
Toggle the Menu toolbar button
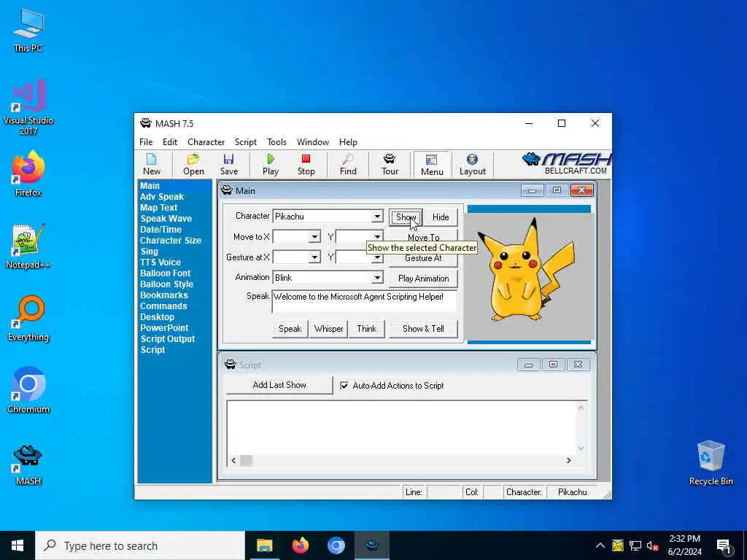click(x=432, y=164)
